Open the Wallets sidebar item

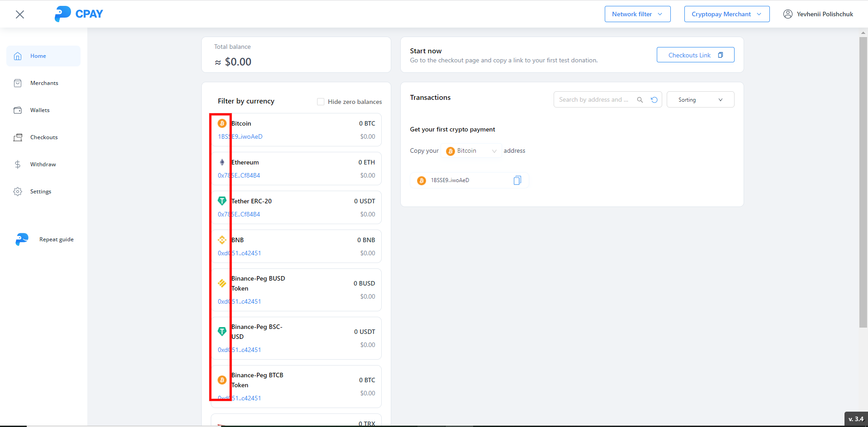point(40,110)
